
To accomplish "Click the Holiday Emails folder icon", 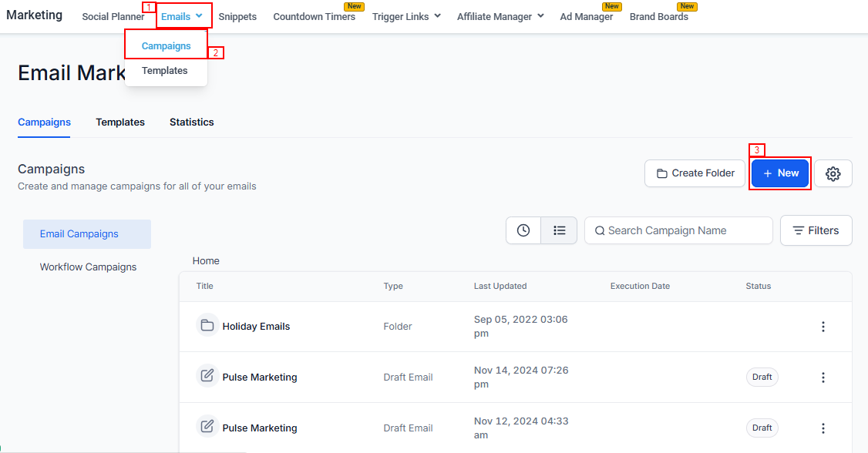I will point(207,326).
